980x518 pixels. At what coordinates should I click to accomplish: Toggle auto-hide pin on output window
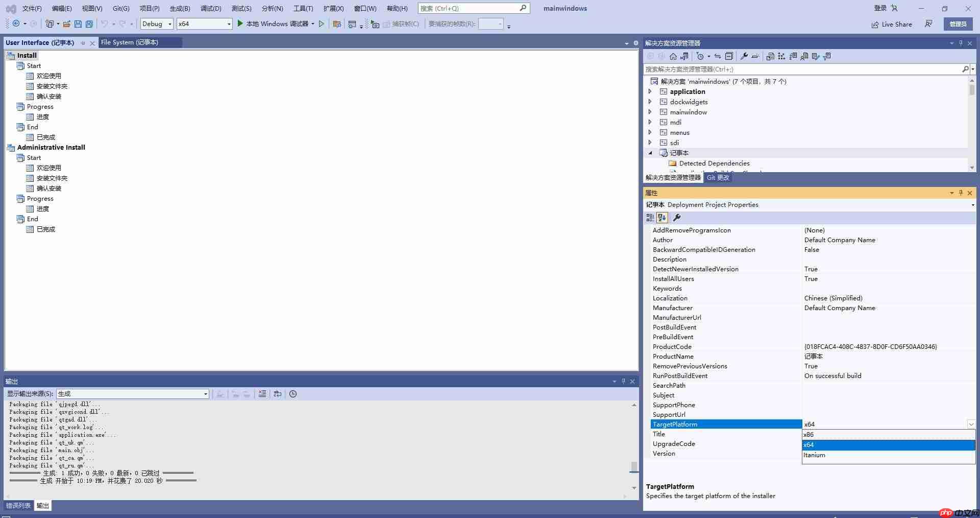click(623, 381)
